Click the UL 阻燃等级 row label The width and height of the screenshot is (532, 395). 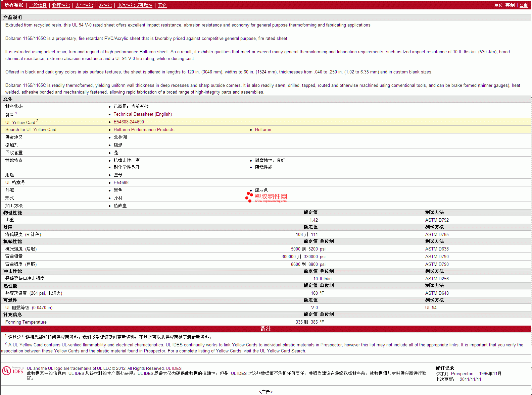tap(29, 307)
